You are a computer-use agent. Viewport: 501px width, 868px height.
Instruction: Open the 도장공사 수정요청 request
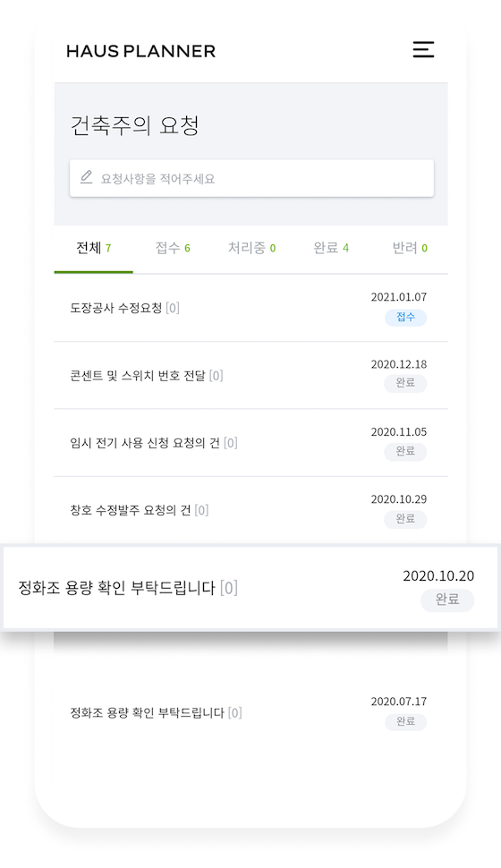(x=250, y=308)
